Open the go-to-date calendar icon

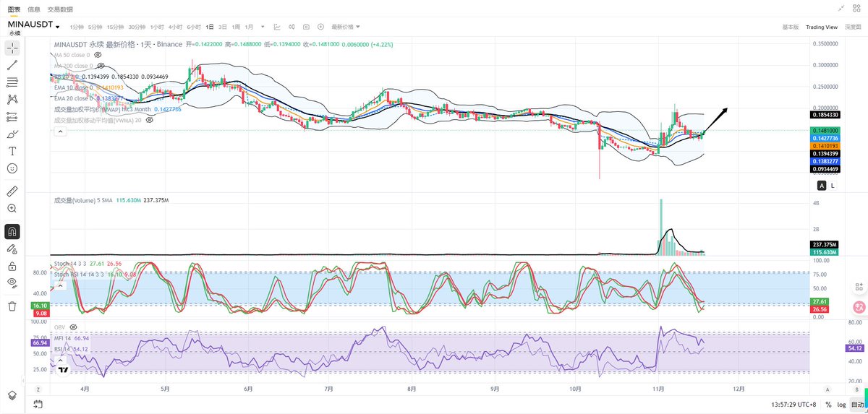click(38, 404)
